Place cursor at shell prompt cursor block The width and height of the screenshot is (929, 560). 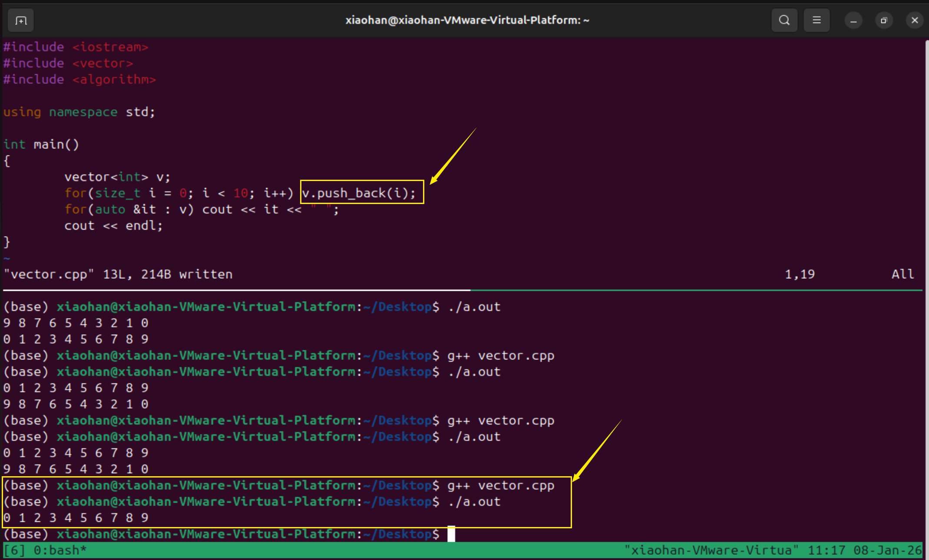coord(451,534)
